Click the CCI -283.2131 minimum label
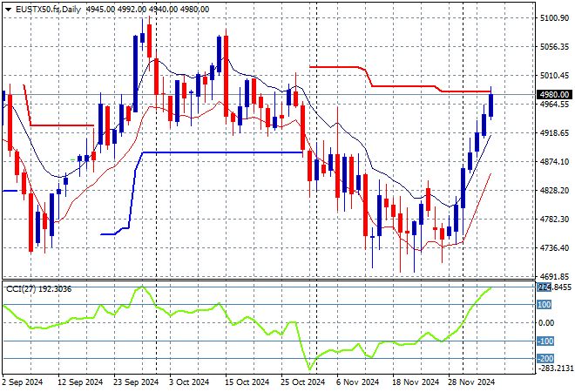Screen dimensions: 575x392 (x=554, y=368)
